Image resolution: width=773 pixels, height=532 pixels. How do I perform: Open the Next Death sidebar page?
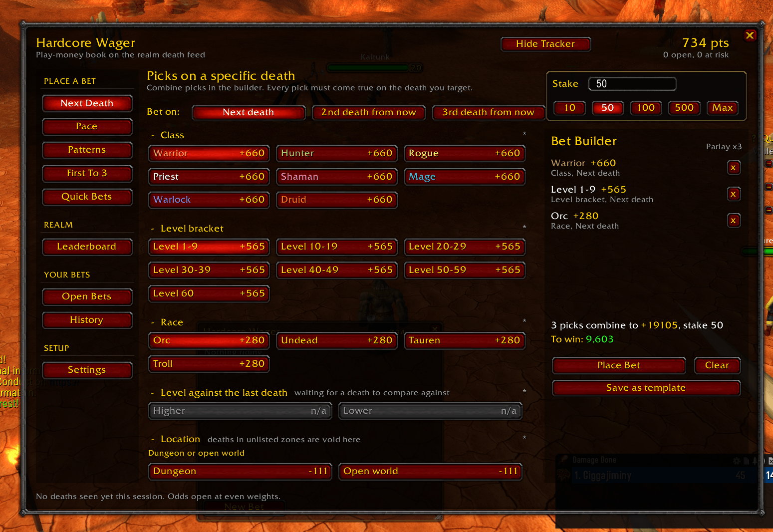coord(87,103)
